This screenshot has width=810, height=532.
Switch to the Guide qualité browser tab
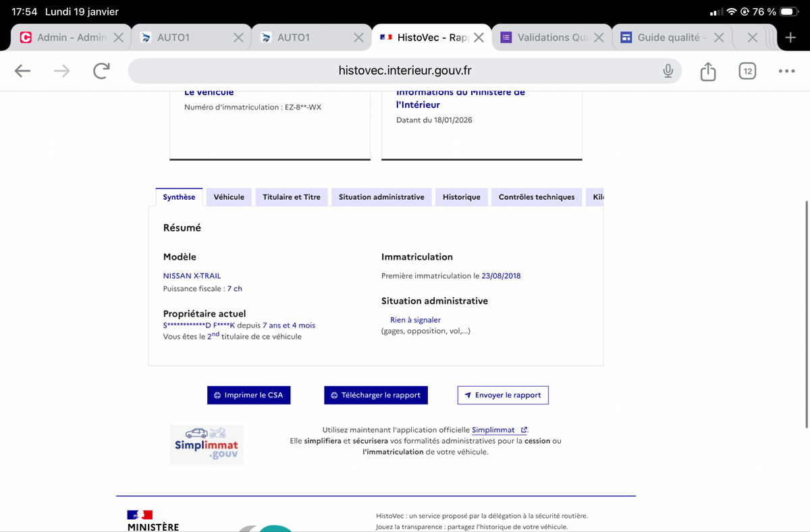pyautogui.click(x=664, y=38)
